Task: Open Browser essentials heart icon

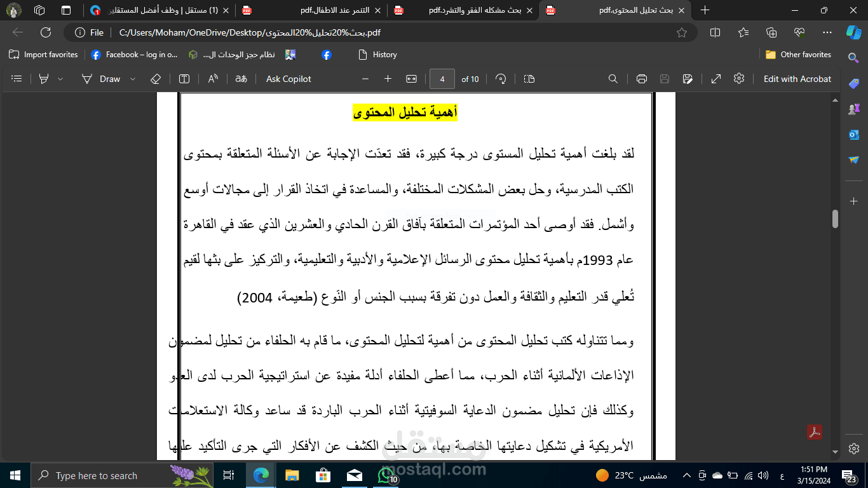Action: [799, 32]
